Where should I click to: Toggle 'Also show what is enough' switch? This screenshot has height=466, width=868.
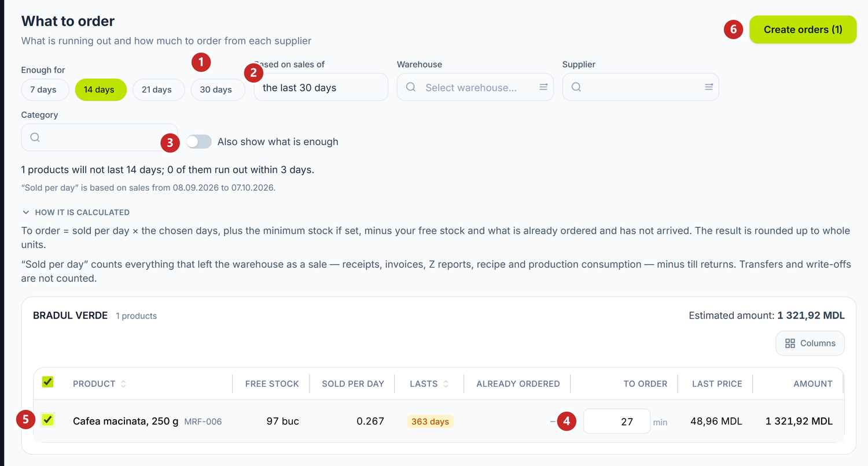pyautogui.click(x=198, y=142)
